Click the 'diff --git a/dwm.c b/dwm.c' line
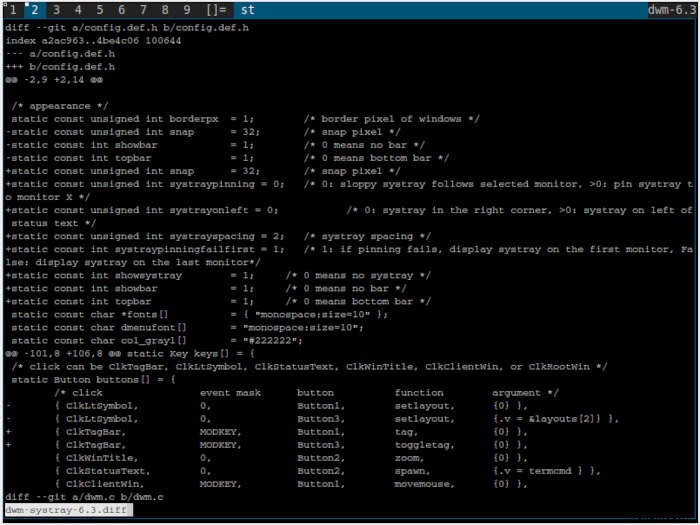 pyautogui.click(x=84, y=497)
